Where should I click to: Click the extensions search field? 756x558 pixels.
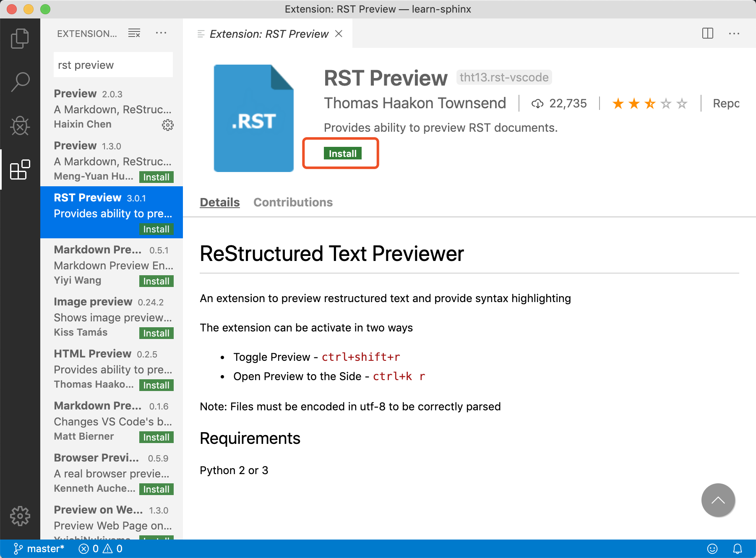tap(113, 65)
